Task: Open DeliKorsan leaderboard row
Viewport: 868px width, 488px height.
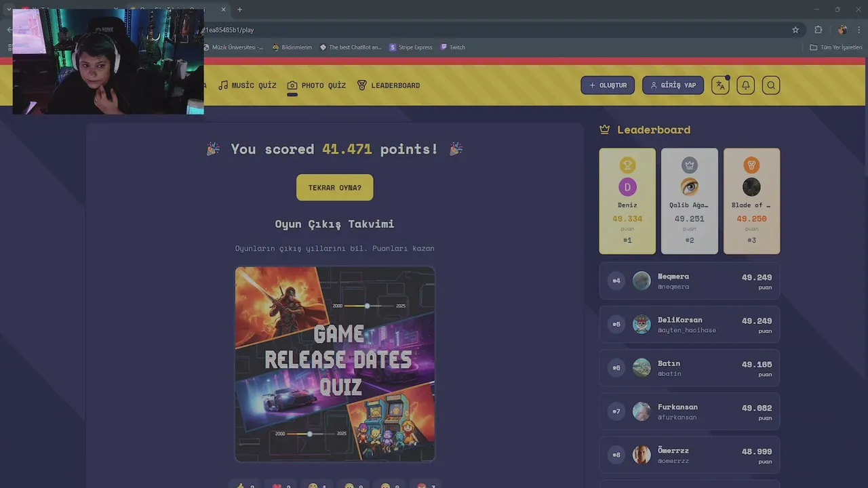Action: click(690, 324)
